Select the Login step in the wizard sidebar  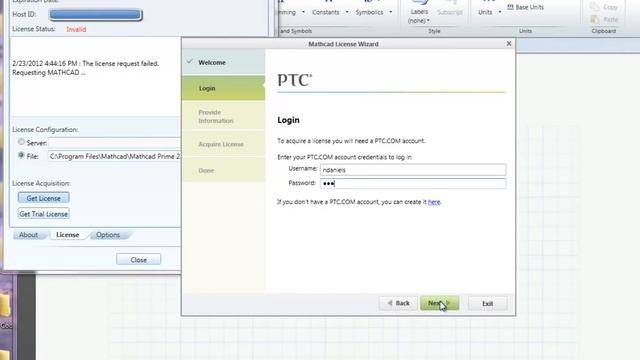coord(223,88)
